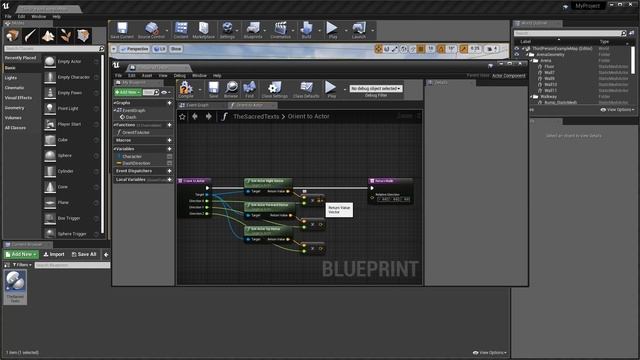Collapse the Variables section
The height and width of the screenshot is (360, 640).
click(116, 149)
